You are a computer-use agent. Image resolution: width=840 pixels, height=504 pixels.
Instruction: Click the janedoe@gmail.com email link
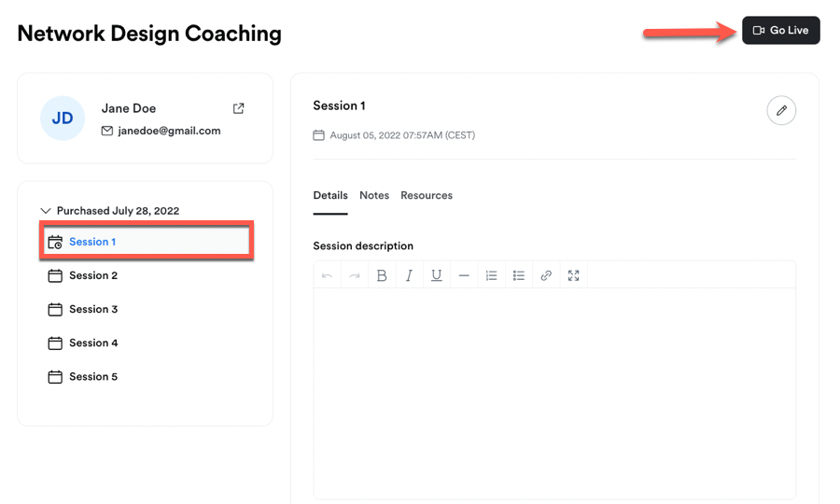coord(169,132)
